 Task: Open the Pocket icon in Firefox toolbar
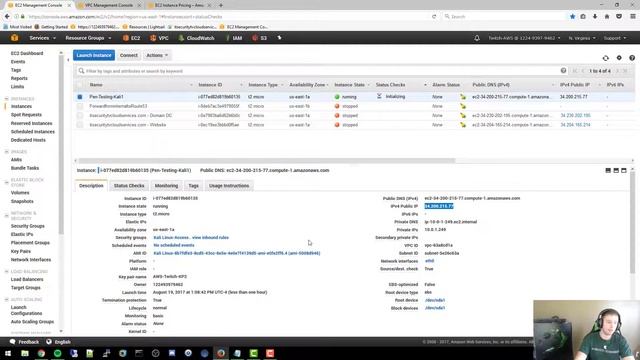tap(619, 16)
